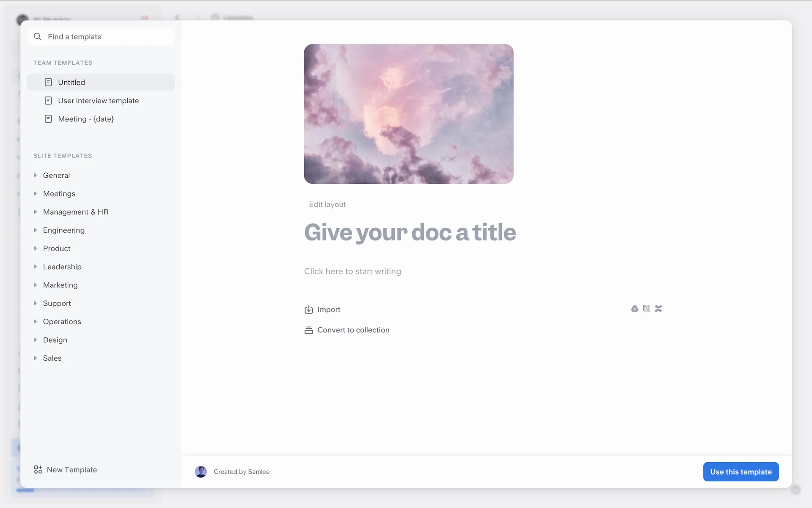Screen dimensions: 812x508
Task: Click the 'Give your doc a title' heading
Action: coord(410,232)
